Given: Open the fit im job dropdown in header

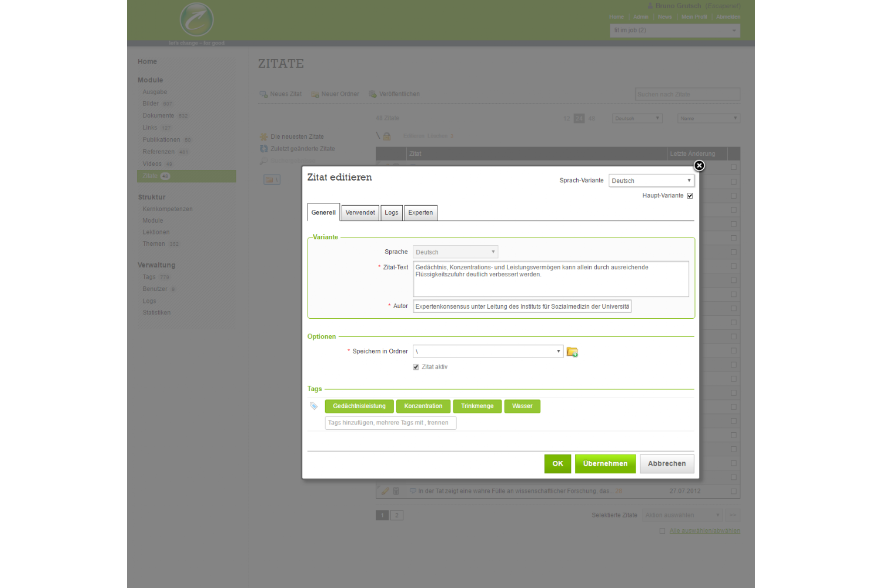Looking at the screenshot, I should tap(674, 31).
